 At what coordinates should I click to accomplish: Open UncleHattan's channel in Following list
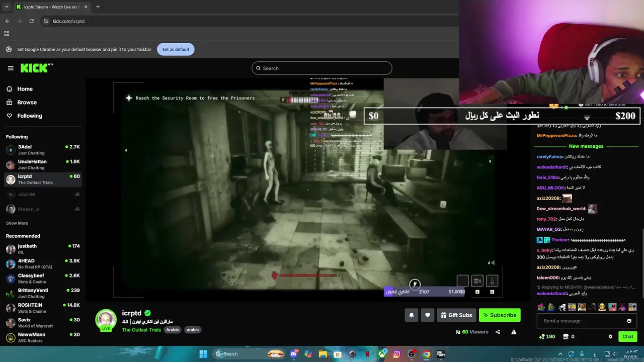coord(43,164)
